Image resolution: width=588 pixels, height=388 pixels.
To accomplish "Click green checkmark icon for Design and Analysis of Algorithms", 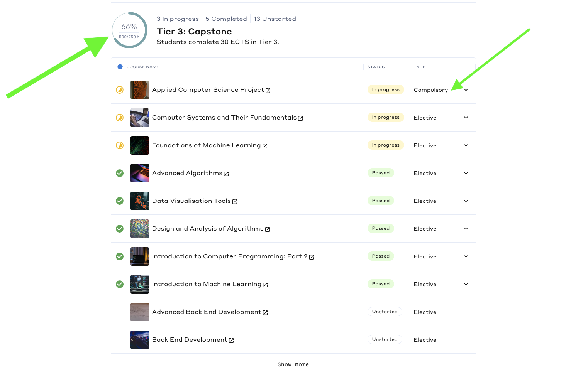I will coord(120,229).
